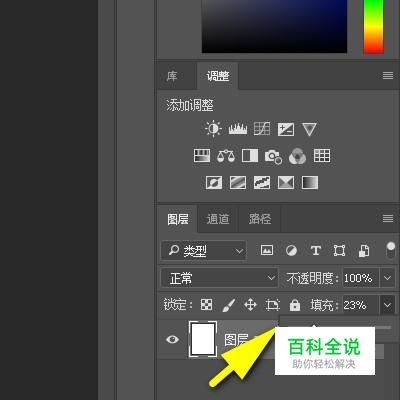
Task: Add a Vibrance adjustment (triangle icon)
Action: click(309, 129)
